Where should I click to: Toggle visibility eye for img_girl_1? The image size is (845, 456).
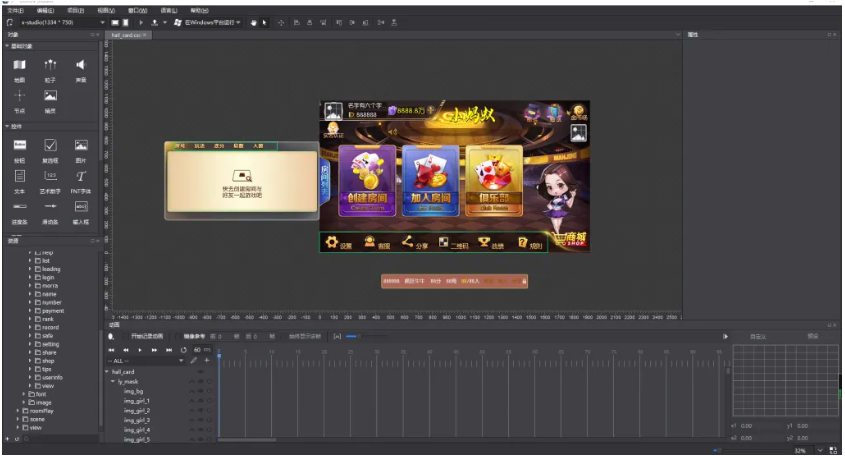[x=200, y=401]
